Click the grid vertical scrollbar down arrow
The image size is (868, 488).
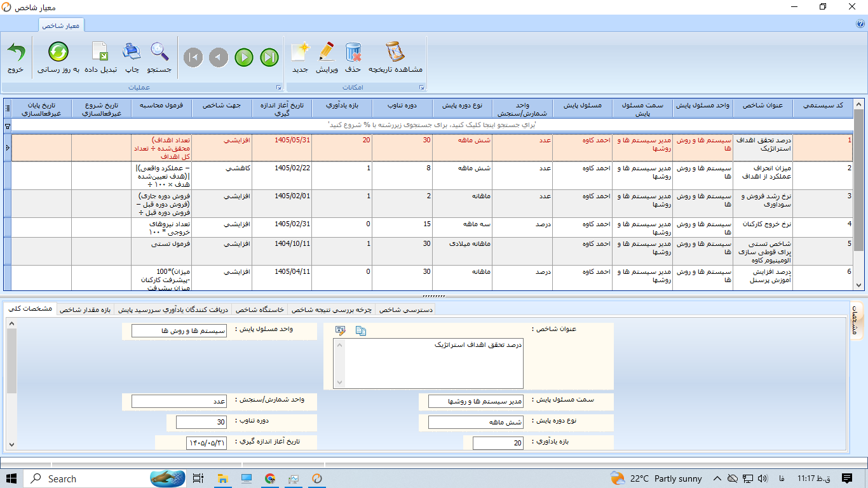[860, 285]
